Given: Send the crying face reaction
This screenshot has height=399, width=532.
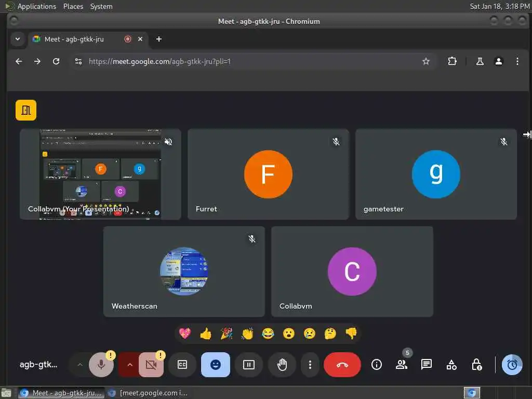Looking at the screenshot, I should (x=310, y=334).
